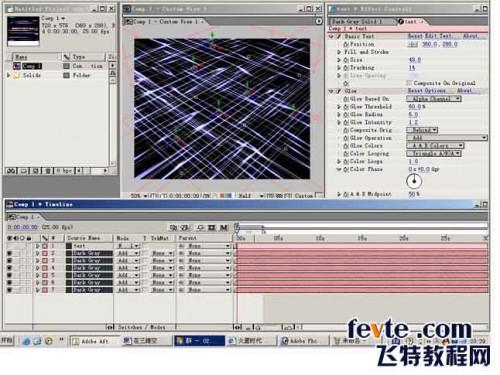Toggle the Glow Intensity stopwatch icon

[346, 122]
